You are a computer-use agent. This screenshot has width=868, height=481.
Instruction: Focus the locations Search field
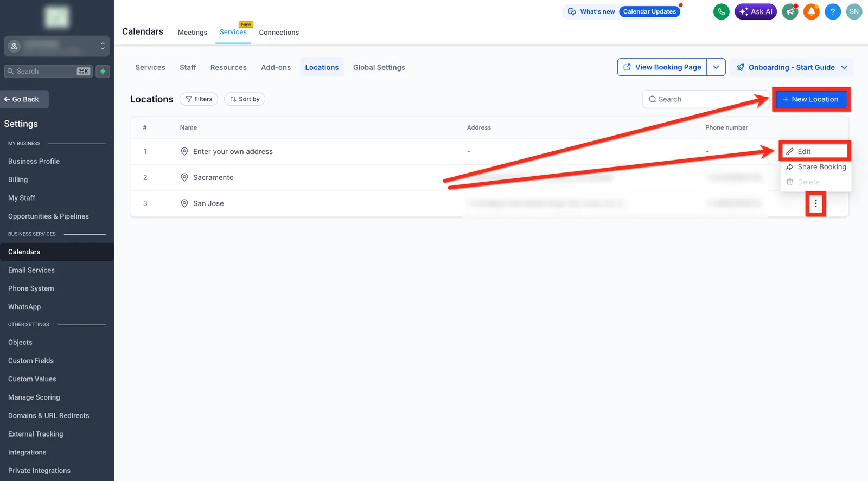[x=705, y=99]
